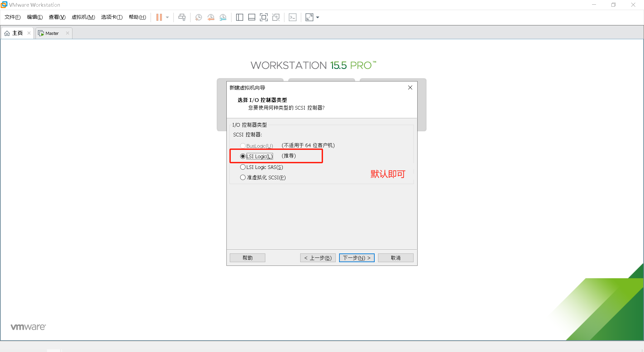Switch to the Master tab
This screenshot has width=644, height=352.
coord(54,33)
